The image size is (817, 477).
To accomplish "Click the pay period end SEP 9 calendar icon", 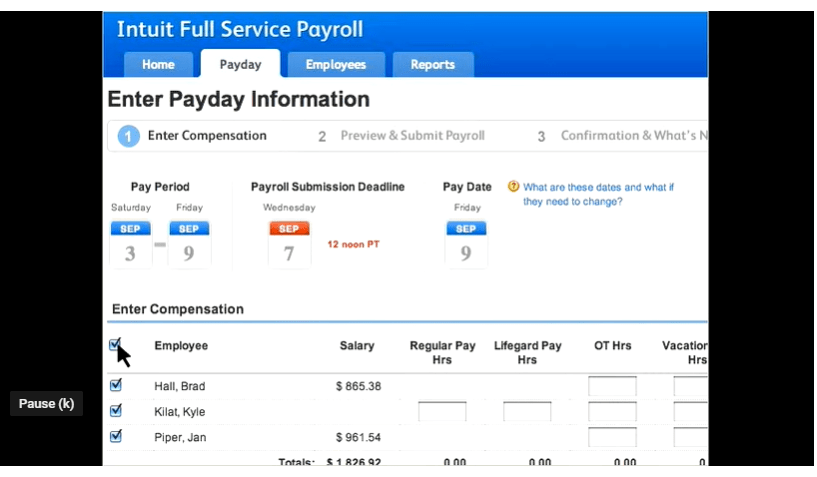I will (189, 244).
